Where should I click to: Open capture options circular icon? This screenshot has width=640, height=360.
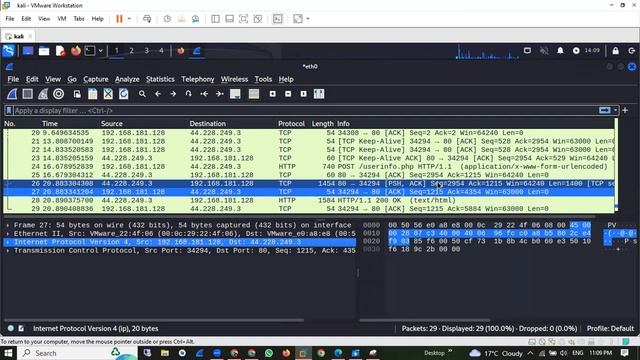(x=58, y=94)
